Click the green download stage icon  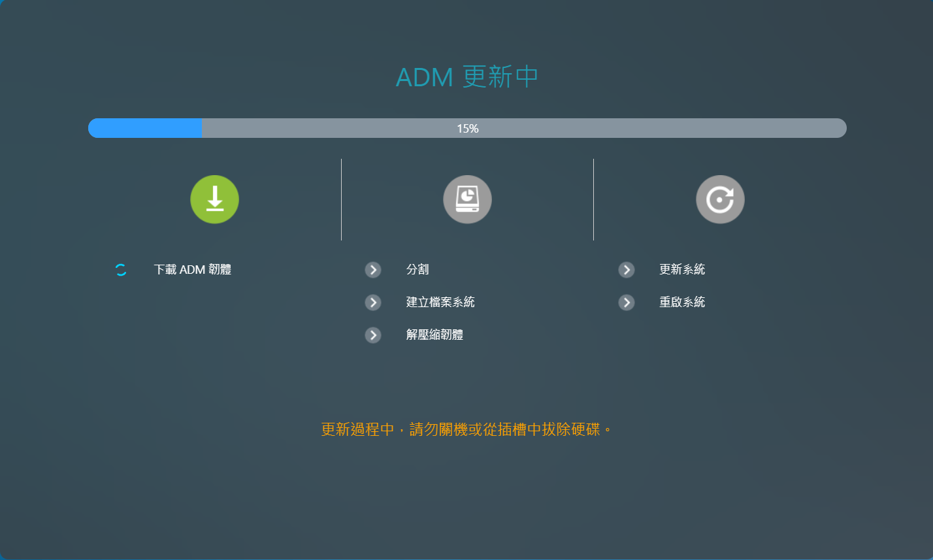214,199
